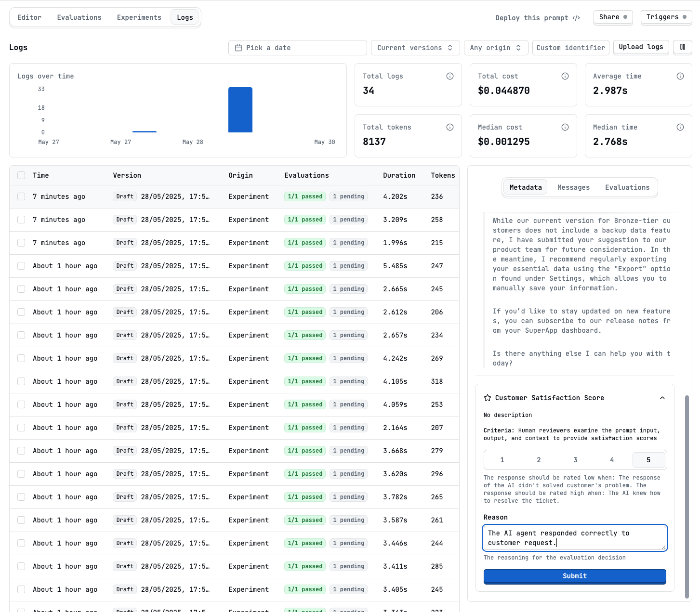The width and height of the screenshot is (700, 612).
Task: Switch to the Messages tab
Action: point(573,187)
